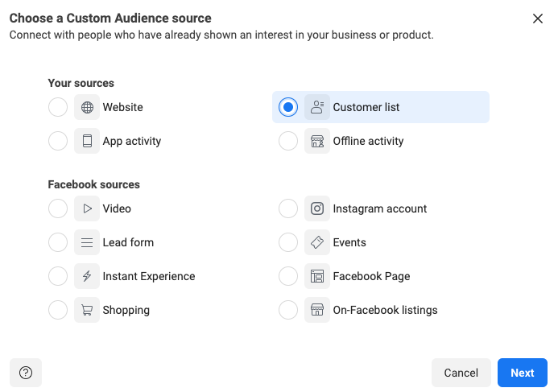Click the Shopping cart icon
The image size is (558, 392).
87,310
